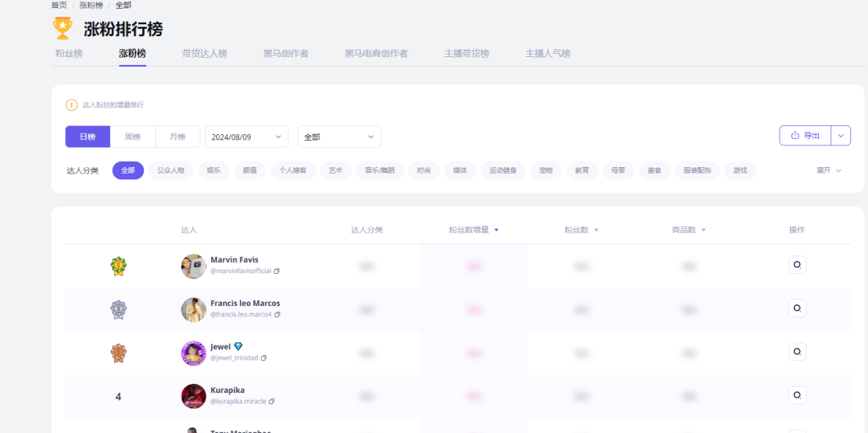Filter by 媒体 category
868x433 pixels.
pyautogui.click(x=460, y=170)
